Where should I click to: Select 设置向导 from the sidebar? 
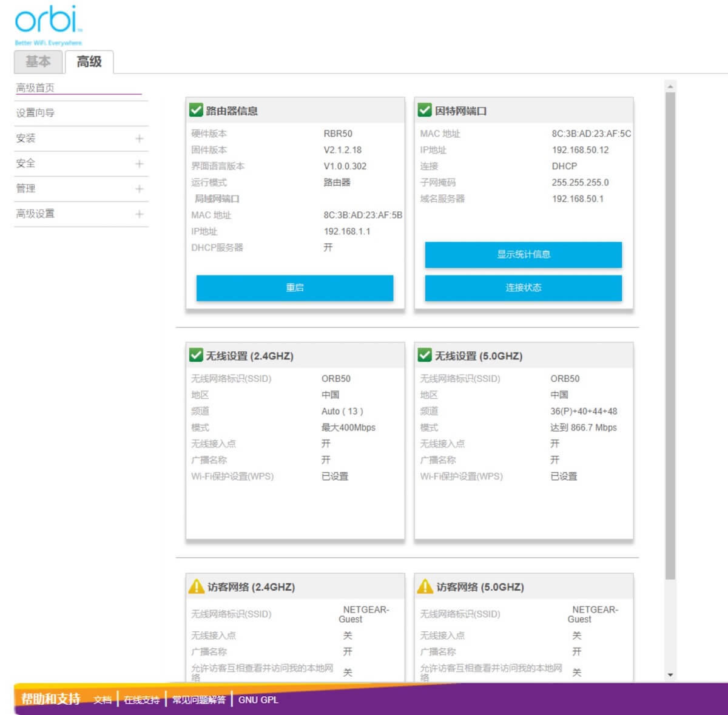click(34, 112)
